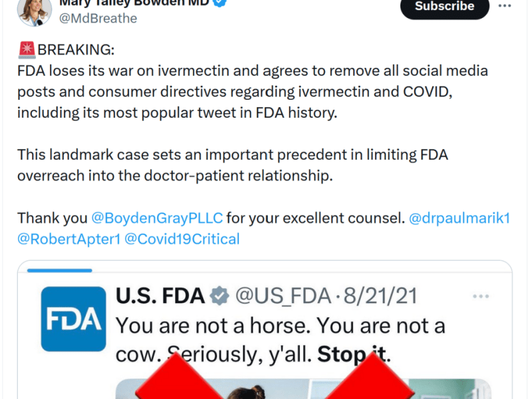Click the blue FDA logo in the embedded tweet
The image size is (532, 399).
73,319
